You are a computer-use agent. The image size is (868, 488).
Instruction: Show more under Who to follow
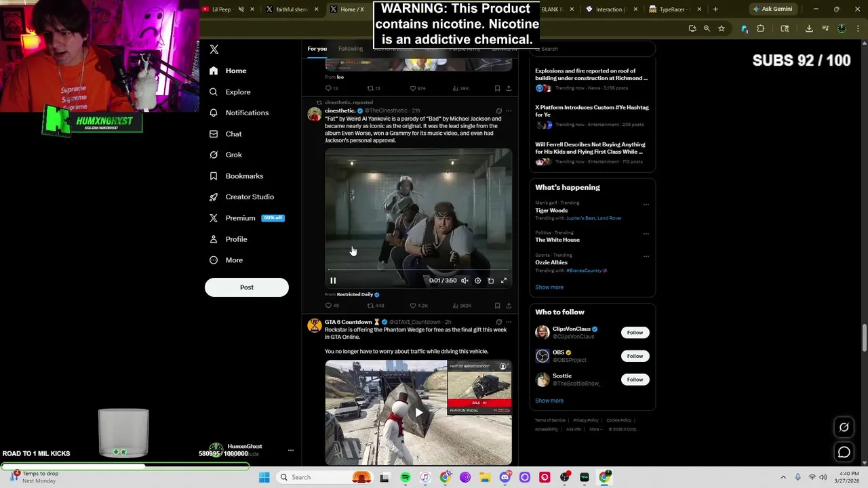[549, 401]
